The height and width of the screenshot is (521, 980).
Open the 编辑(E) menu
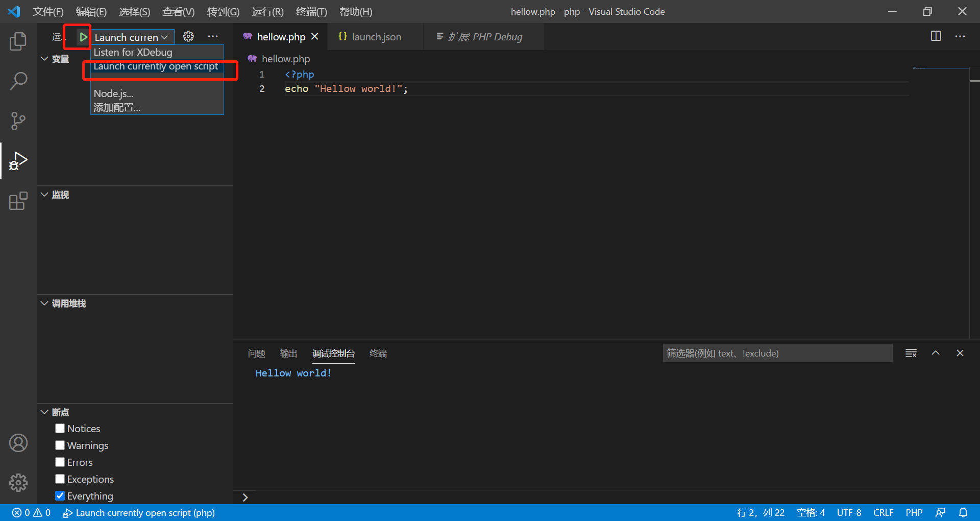(x=91, y=11)
